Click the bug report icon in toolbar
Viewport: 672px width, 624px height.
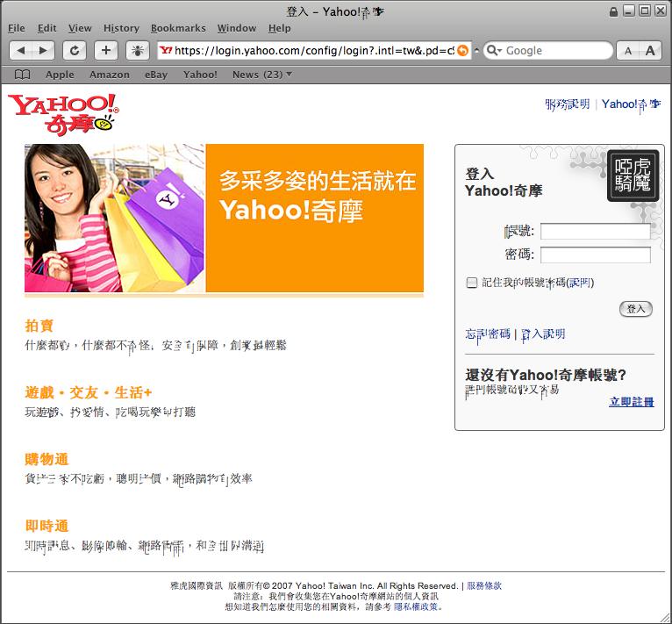point(137,51)
